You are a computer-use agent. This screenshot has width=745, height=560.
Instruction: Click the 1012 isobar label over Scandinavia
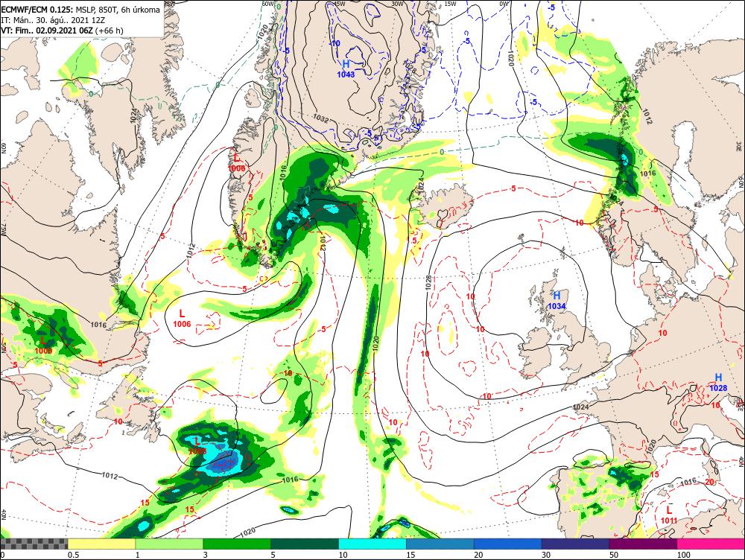point(647,116)
